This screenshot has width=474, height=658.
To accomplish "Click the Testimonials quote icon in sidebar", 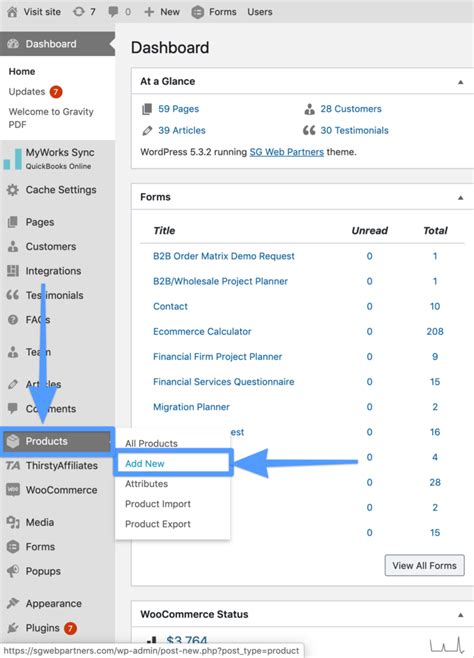I will (13, 295).
